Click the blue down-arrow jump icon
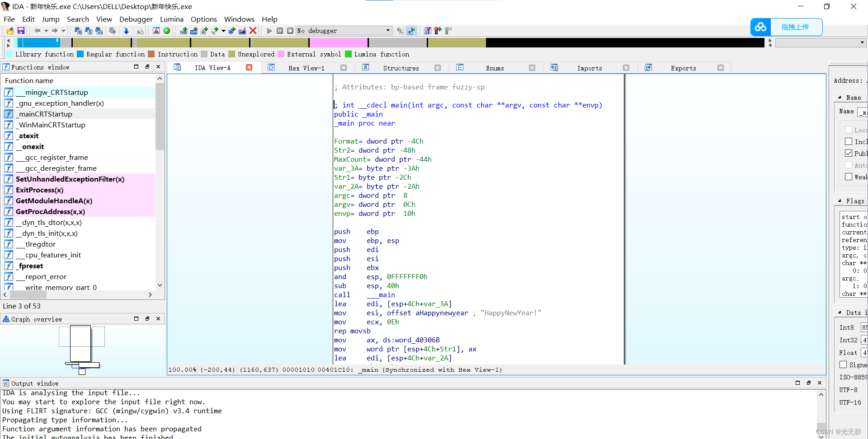This screenshot has width=868, height=439. click(x=126, y=31)
